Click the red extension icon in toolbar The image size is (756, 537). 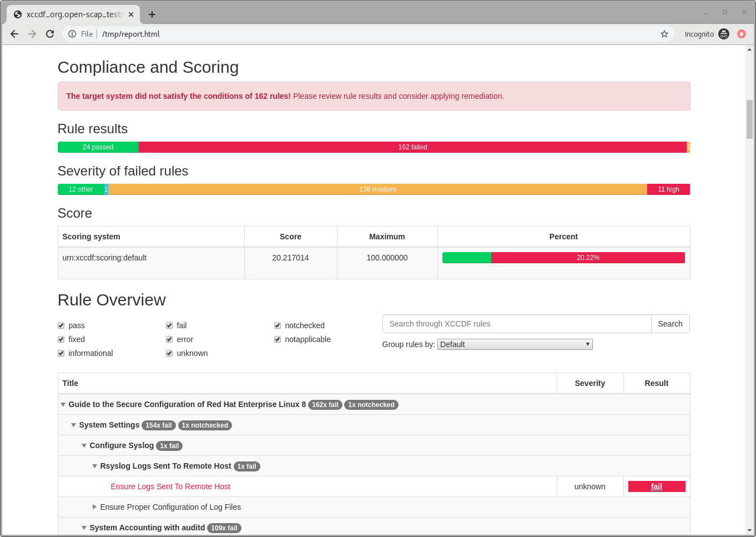[742, 34]
